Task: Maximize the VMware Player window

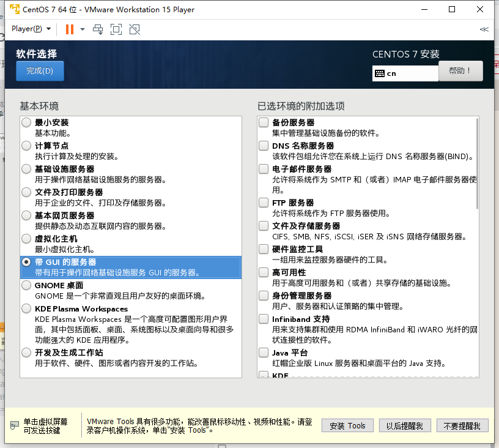Action: click(452, 9)
